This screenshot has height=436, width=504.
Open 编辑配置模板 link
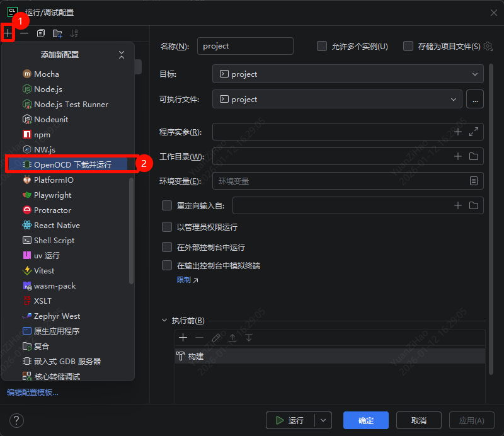pos(33,392)
